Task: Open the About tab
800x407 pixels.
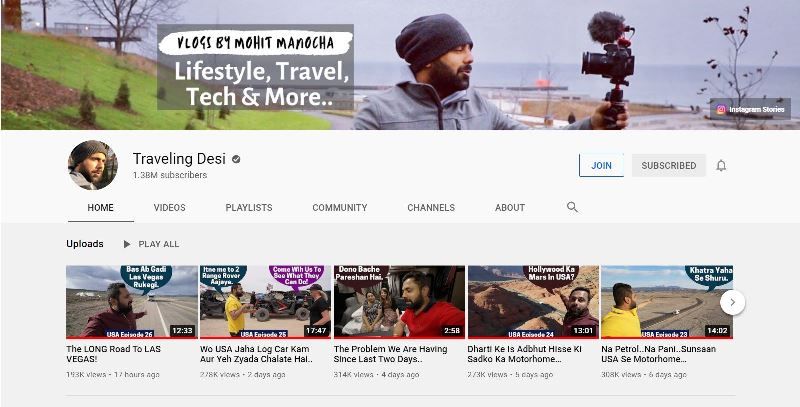Action: click(509, 208)
